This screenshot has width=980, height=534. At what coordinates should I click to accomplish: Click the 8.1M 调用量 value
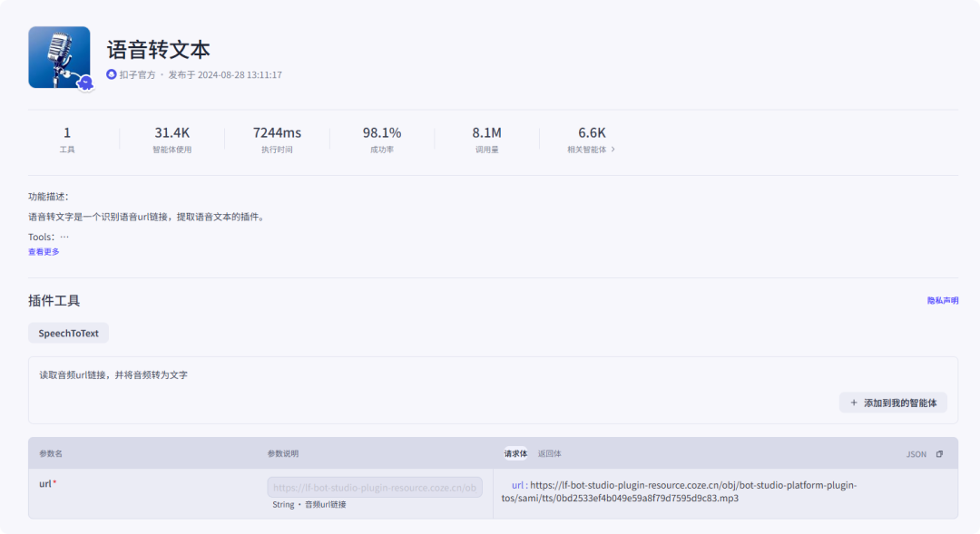coord(486,132)
